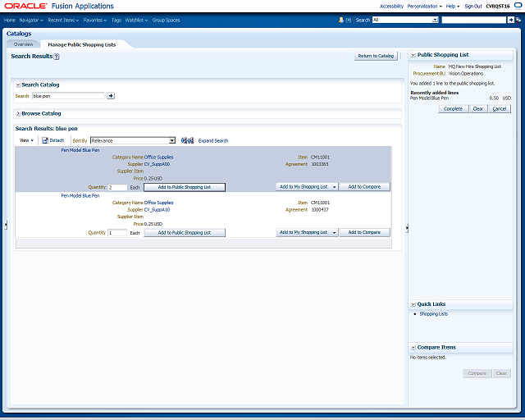This screenshot has height=420, width=525.
Task: Click the binoculars icon beside Expand Search
Action: 187,140
